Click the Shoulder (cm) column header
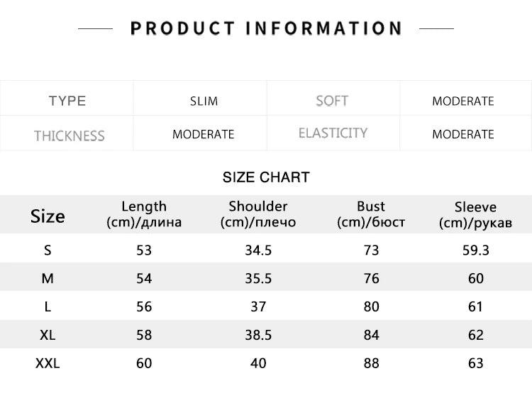The image size is (532, 393). point(258,214)
